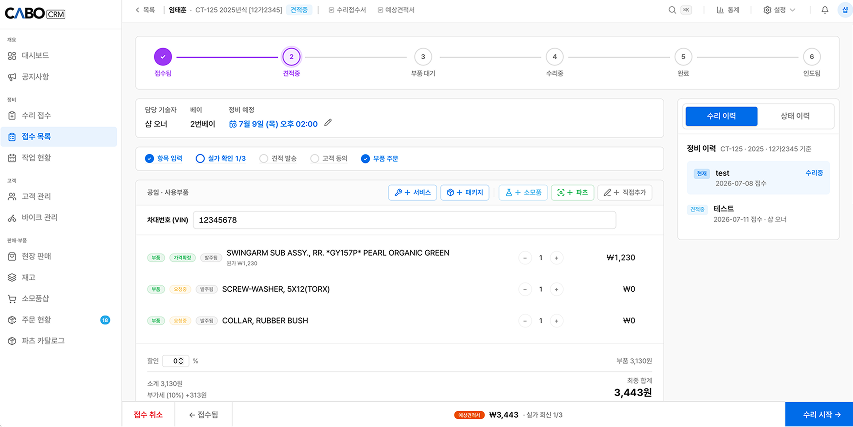
Task: Go back to 목록 list
Action: coord(145,10)
